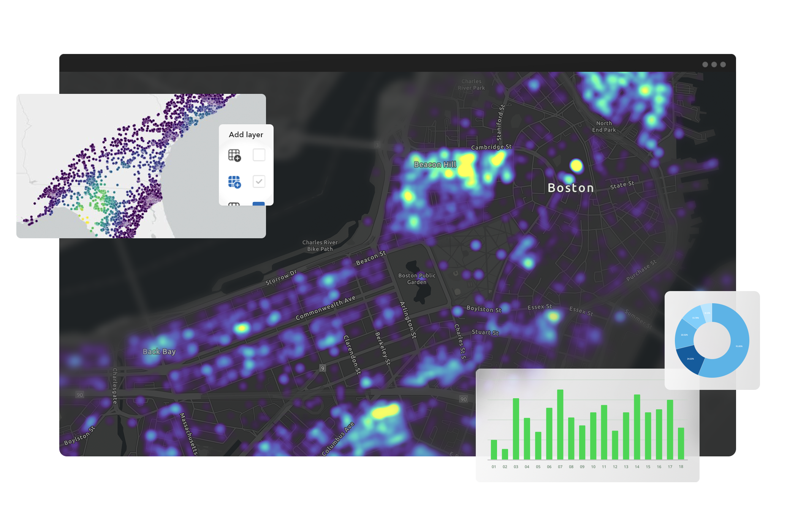The width and height of the screenshot is (798, 532).
Task: Click the Boston city label
Action: [x=570, y=188]
